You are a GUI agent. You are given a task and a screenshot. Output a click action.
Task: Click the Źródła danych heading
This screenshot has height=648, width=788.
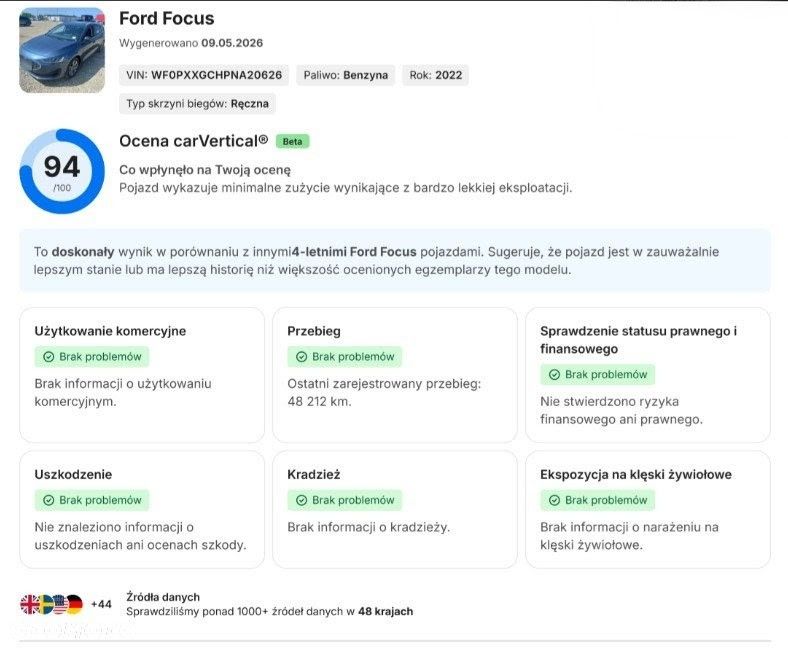[x=163, y=597]
